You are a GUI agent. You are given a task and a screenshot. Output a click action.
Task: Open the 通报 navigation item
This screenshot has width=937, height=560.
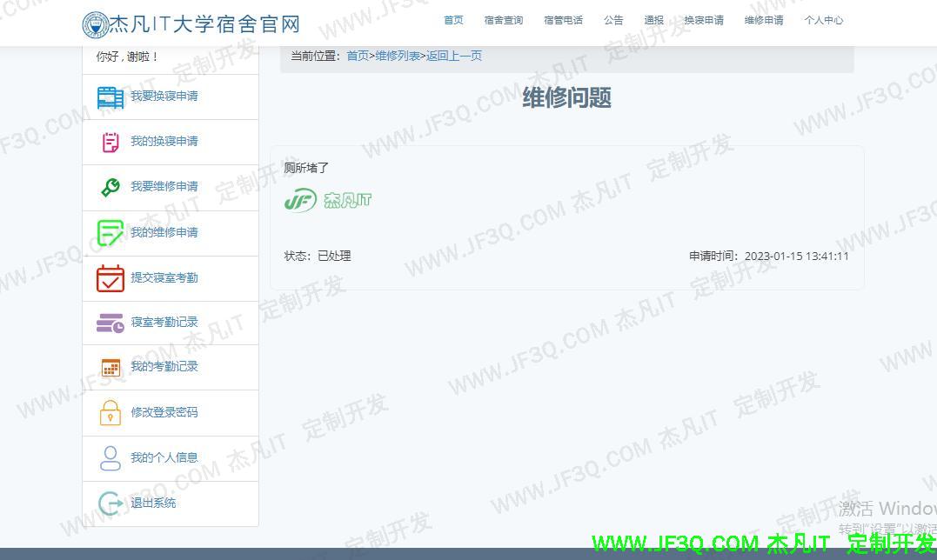click(x=653, y=20)
